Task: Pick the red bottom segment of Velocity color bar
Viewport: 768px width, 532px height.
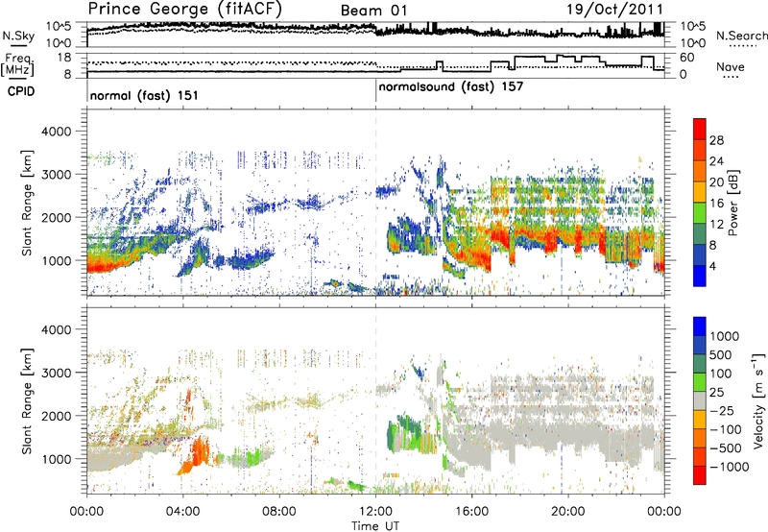Action: (700, 475)
